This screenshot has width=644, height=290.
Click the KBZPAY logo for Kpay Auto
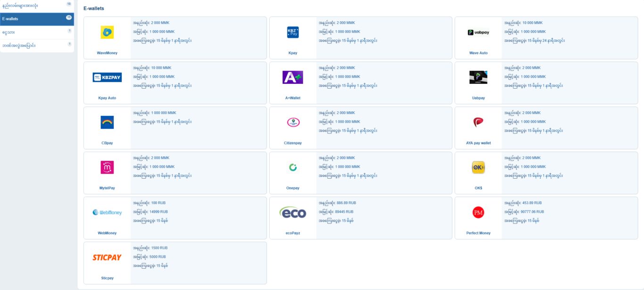click(107, 77)
